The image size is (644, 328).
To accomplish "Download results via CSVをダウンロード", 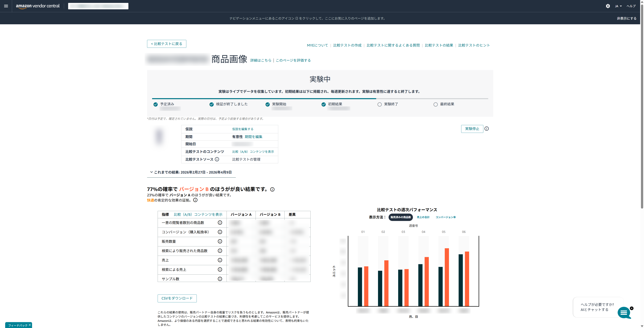I will coord(177,298).
